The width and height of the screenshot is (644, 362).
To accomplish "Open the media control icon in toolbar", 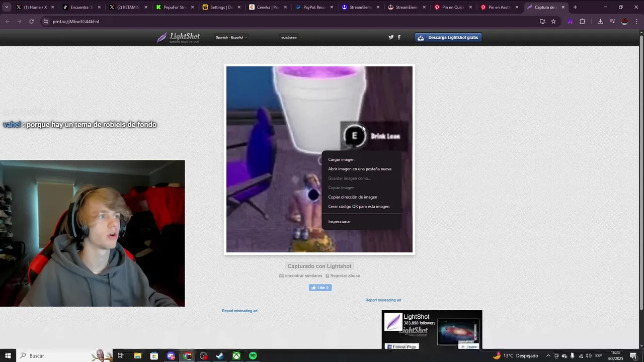I will (x=612, y=22).
